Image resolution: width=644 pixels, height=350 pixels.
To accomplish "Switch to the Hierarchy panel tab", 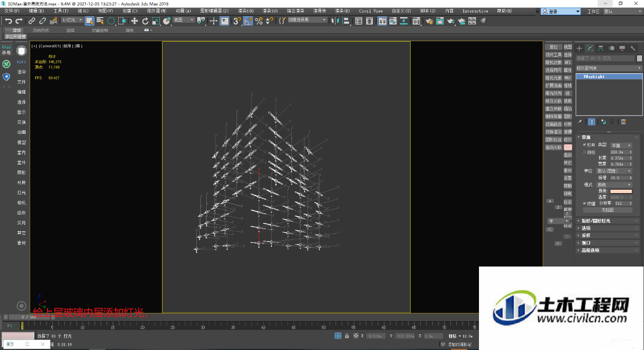I will [601, 48].
